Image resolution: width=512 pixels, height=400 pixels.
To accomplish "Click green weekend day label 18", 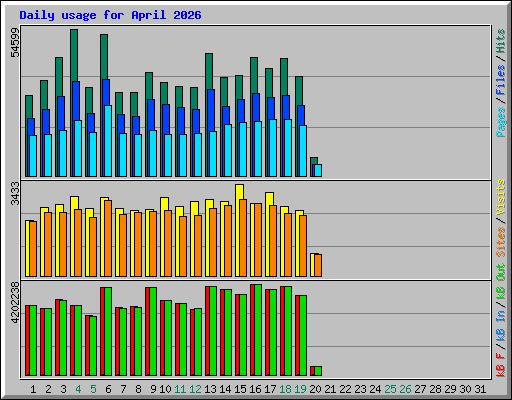I will coord(285,389).
